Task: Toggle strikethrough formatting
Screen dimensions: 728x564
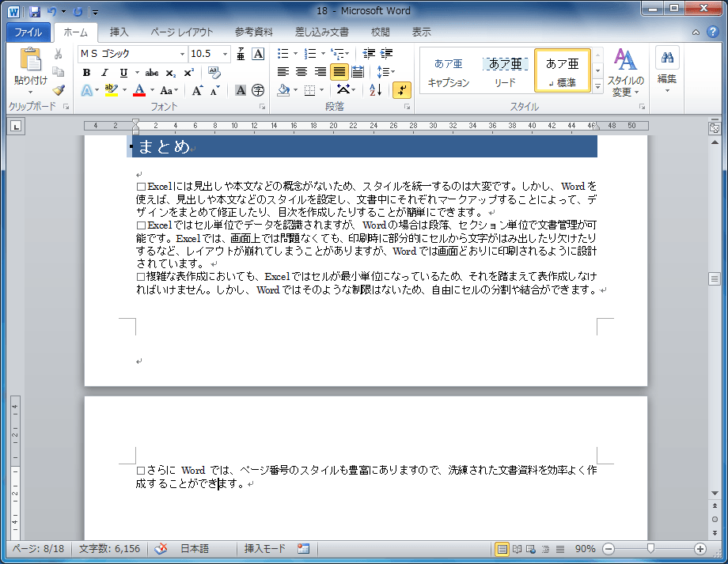Action: click(152, 73)
